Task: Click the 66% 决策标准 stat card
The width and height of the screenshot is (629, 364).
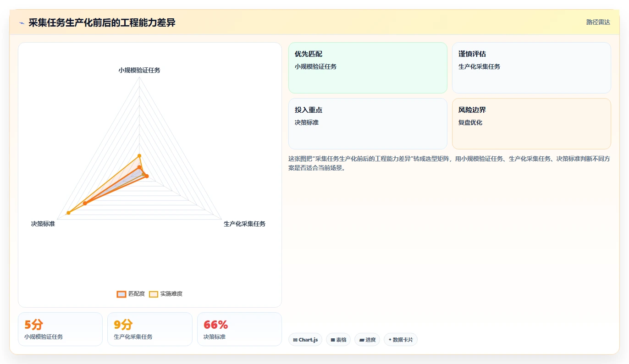Action: click(239, 329)
